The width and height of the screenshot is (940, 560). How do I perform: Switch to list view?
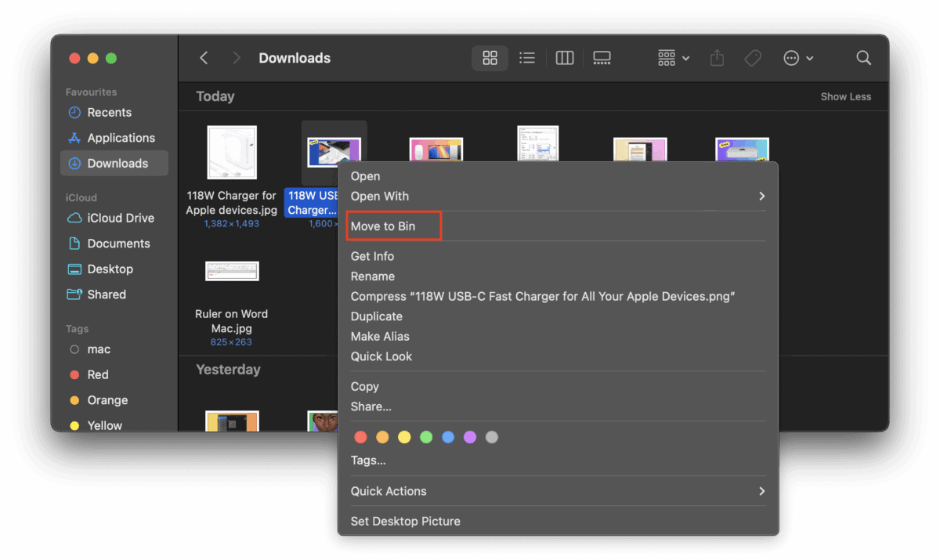(527, 58)
